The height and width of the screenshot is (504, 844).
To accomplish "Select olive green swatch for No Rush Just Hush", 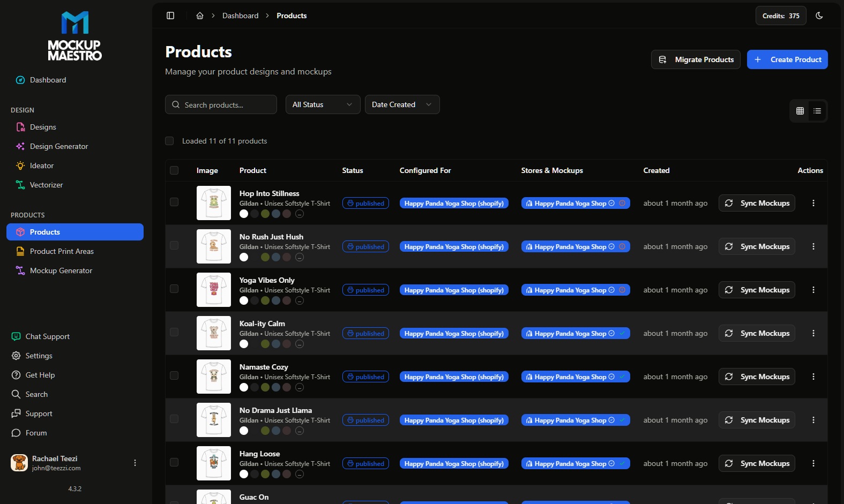I will (265, 257).
